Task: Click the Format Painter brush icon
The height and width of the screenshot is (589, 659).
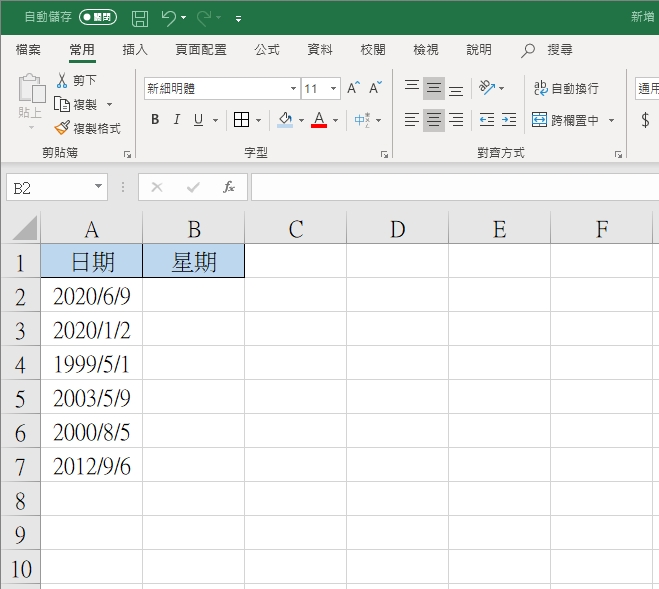Action: 62,128
